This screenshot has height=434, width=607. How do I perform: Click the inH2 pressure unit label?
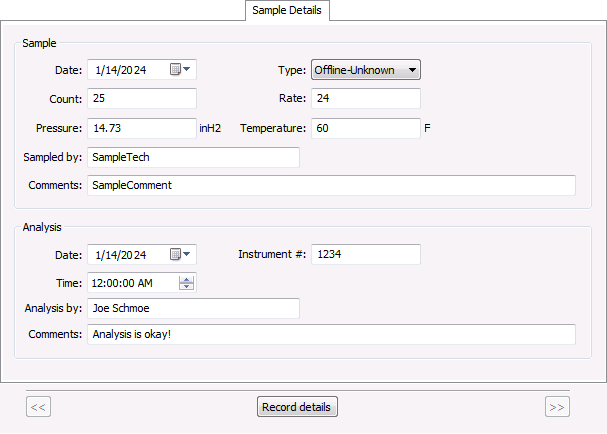[x=210, y=128]
